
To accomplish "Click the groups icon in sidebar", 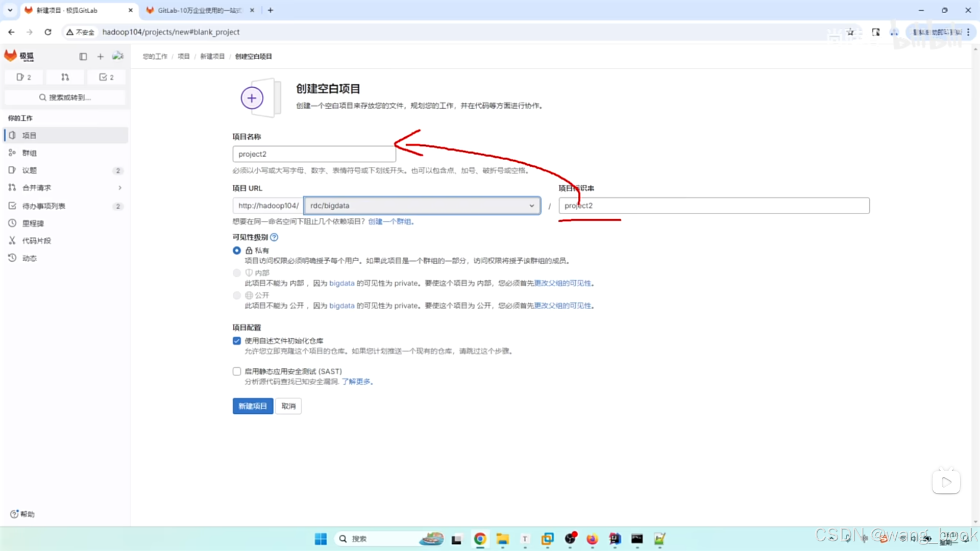I will (x=11, y=153).
